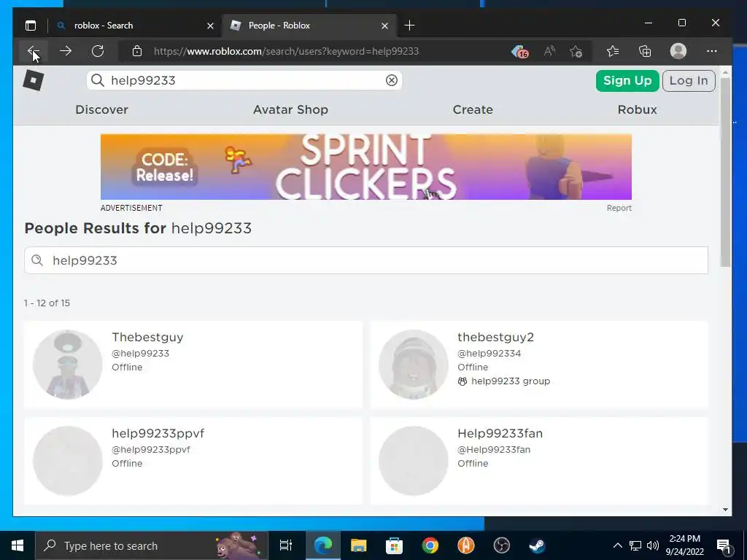Viewport: 747px width, 560px height.
Task: Open the help99233 group icon link
Action: pyautogui.click(x=462, y=381)
